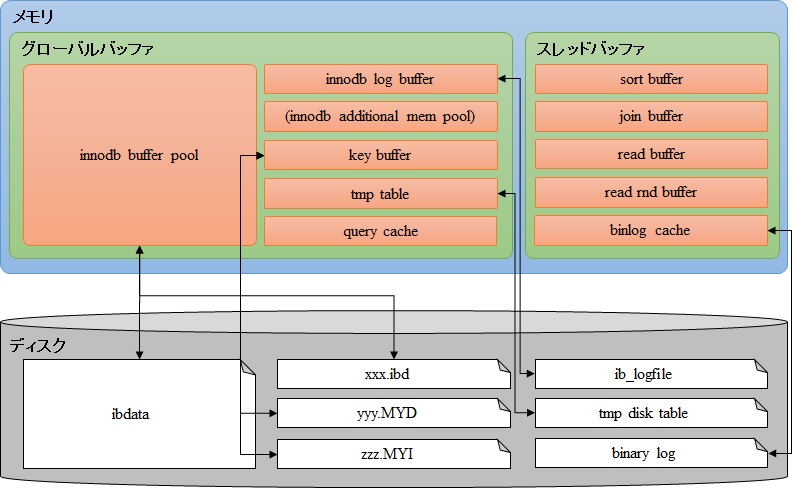Screen dimensions: 792x488
Task: Click the binlog cache box
Action: point(651,230)
